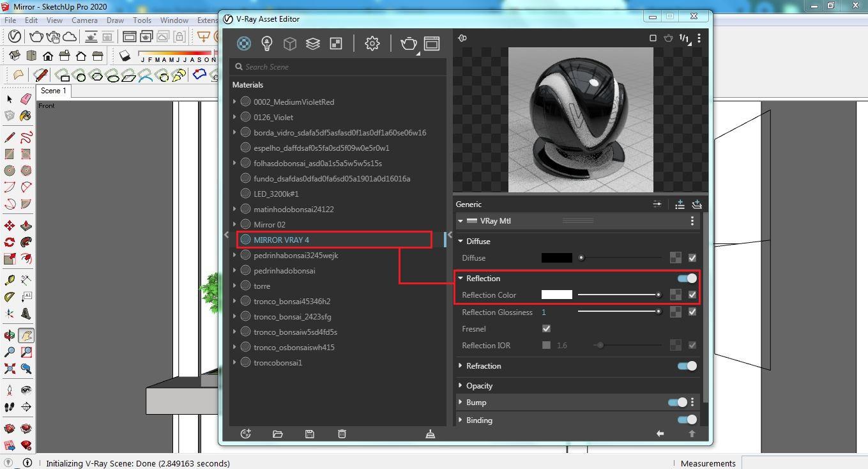Adjust the Reflection Glossiness slider

[619, 312]
